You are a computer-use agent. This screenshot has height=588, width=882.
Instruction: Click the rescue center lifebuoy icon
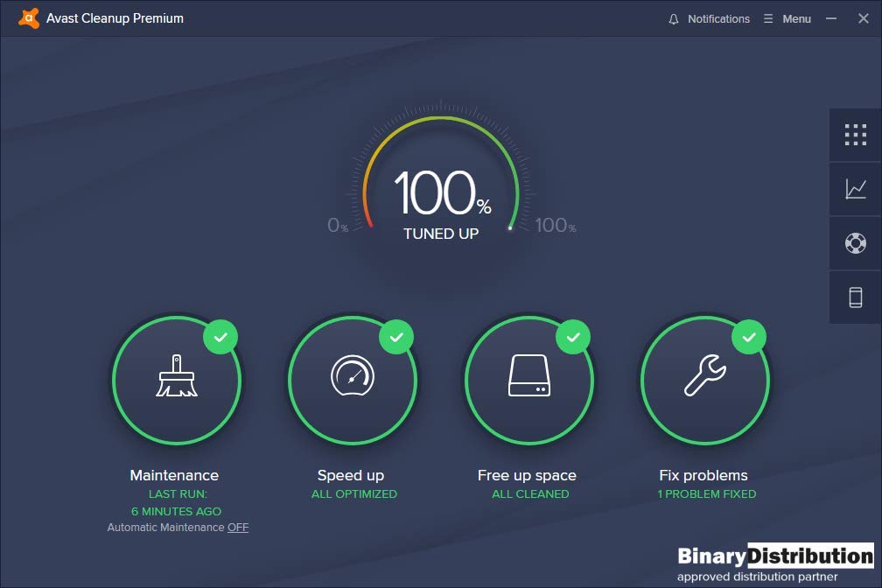tap(855, 243)
